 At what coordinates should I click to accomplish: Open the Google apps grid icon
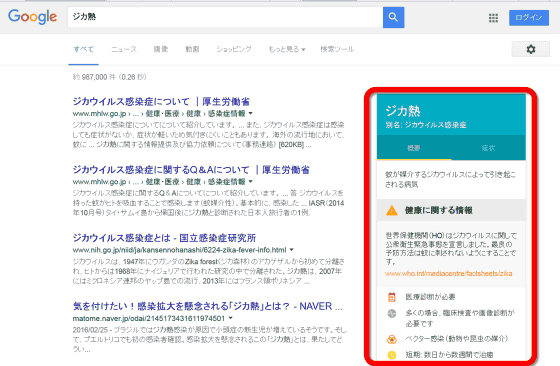pos(493,18)
